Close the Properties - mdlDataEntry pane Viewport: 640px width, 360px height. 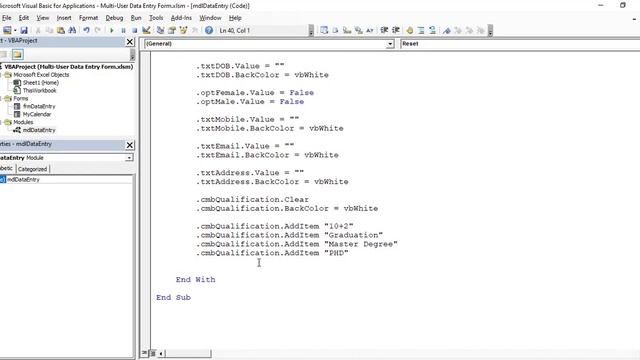pyautogui.click(x=130, y=145)
